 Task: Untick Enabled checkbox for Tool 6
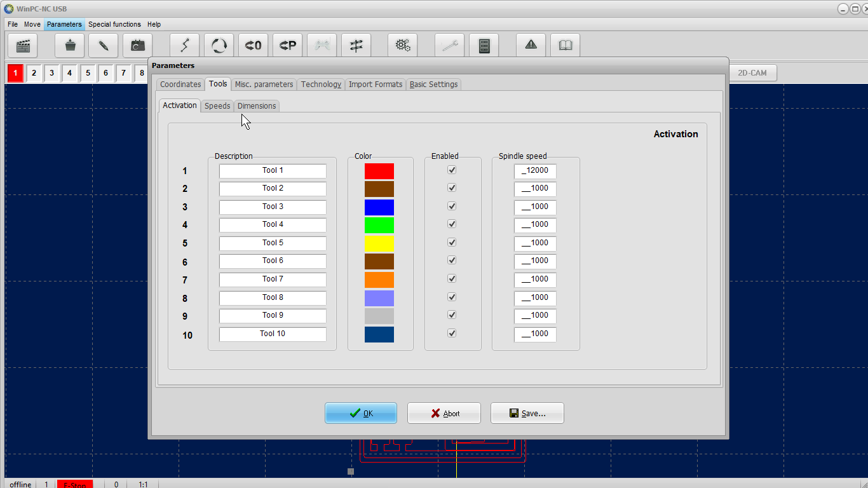pos(452,260)
